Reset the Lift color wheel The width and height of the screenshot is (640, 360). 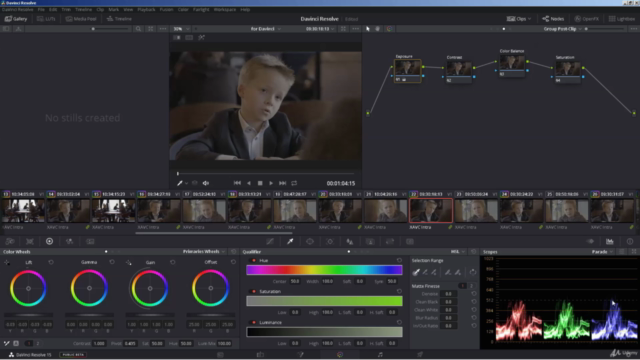click(x=51, y=262)
